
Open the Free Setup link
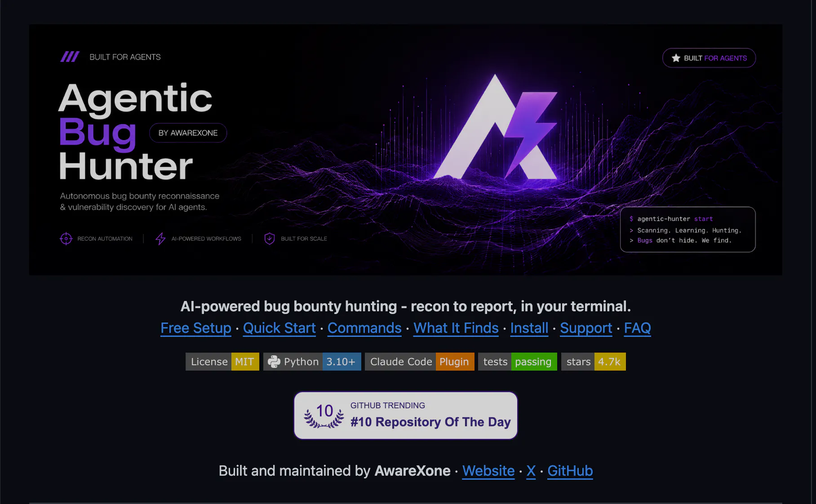click(196, 328)
